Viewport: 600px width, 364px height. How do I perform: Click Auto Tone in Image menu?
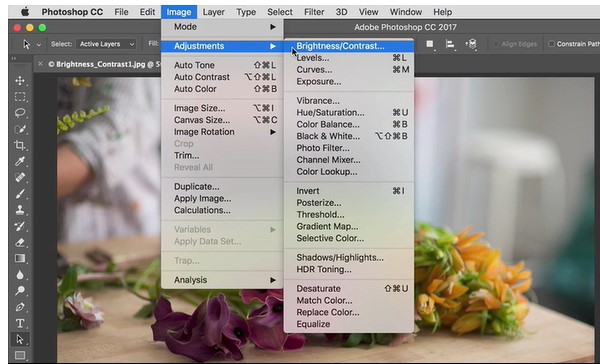tap(222, 65)
